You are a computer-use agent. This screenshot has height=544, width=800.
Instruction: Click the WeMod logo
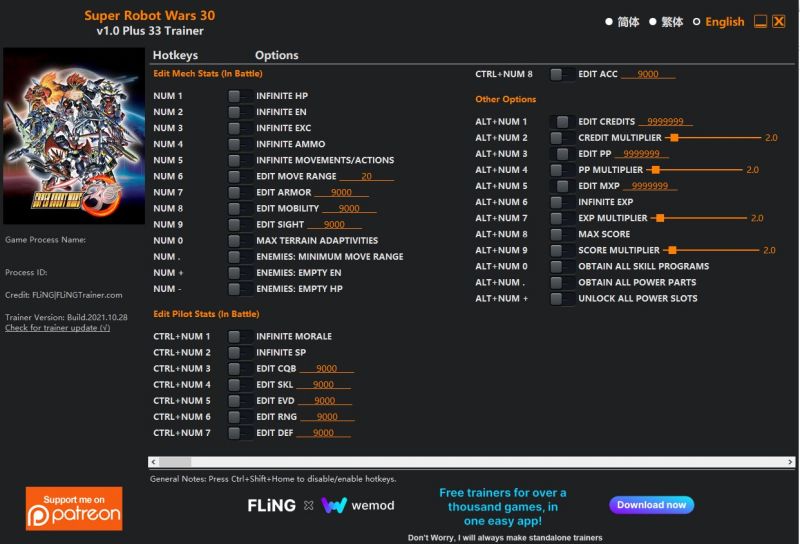pyautogui.click(x=358, y=505)
